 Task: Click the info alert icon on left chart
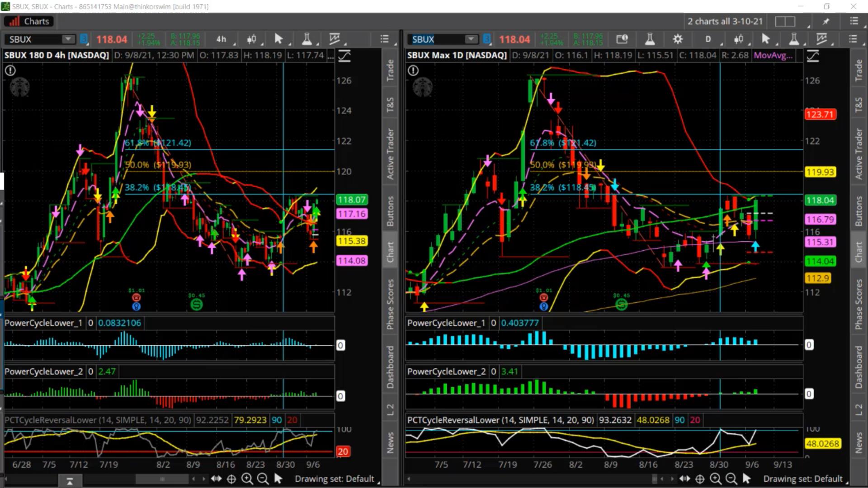pos(10,70)
